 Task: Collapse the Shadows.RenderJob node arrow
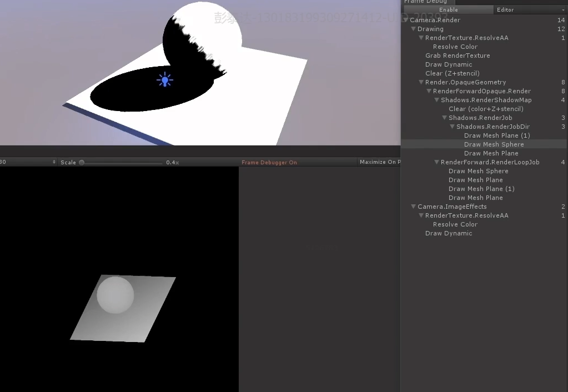(444, 118)
